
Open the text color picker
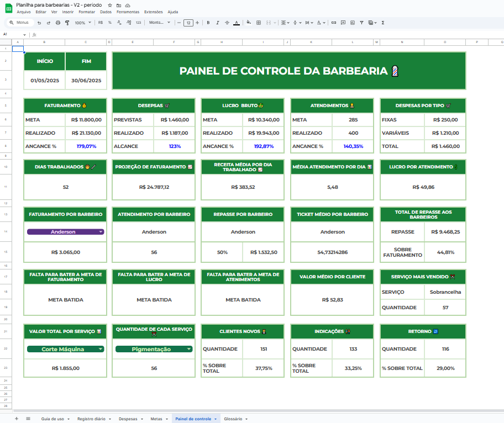[x=237, y=23]
